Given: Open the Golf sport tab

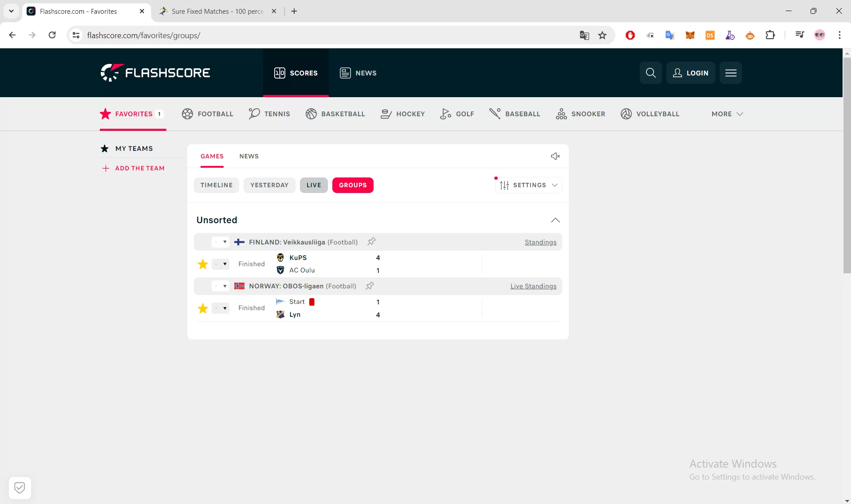Looking at the screenshot, I should point(457,114).
